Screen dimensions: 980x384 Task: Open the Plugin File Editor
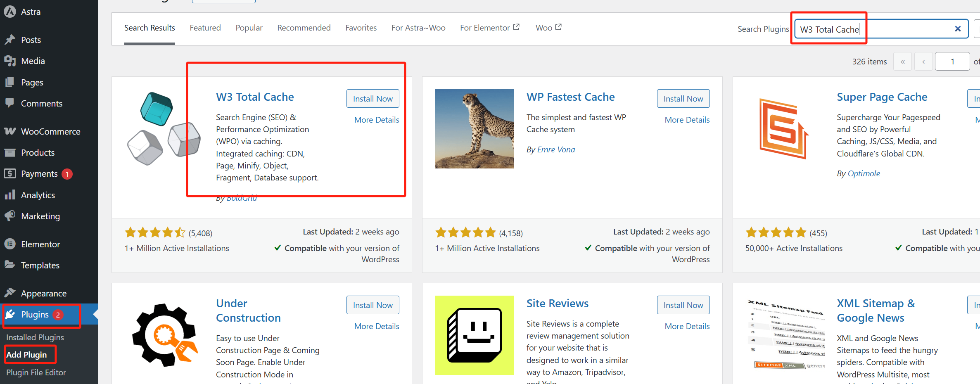click(x=36, y=372)
